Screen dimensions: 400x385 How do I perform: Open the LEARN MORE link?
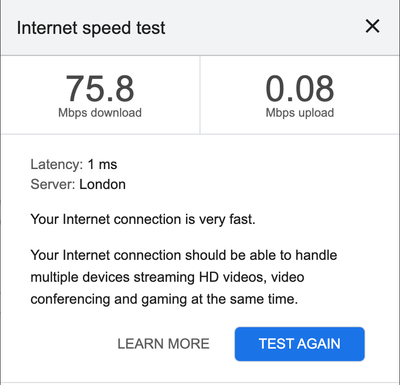[x=163, y=344]
